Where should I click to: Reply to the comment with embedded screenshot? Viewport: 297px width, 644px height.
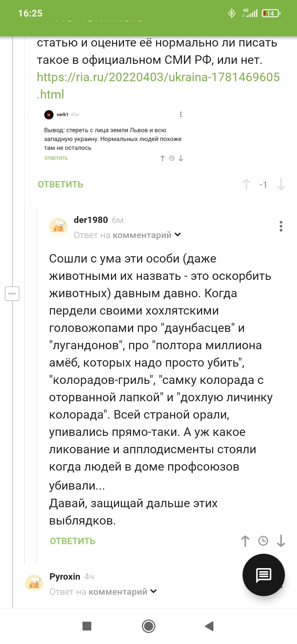pyautogui.click(x=61, y=184)
